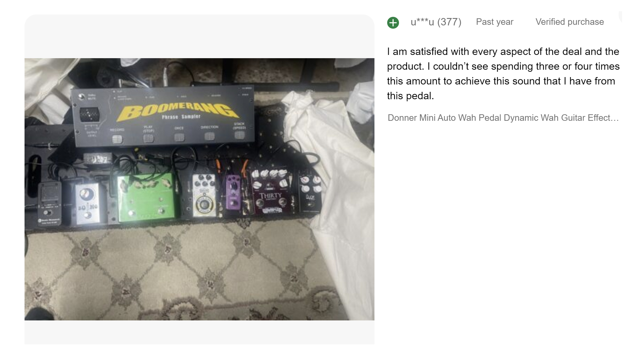The image size is (644, 360).
Task: Click the Boomerang Stack (Speed) footswitch
Action: coord(239,135)
